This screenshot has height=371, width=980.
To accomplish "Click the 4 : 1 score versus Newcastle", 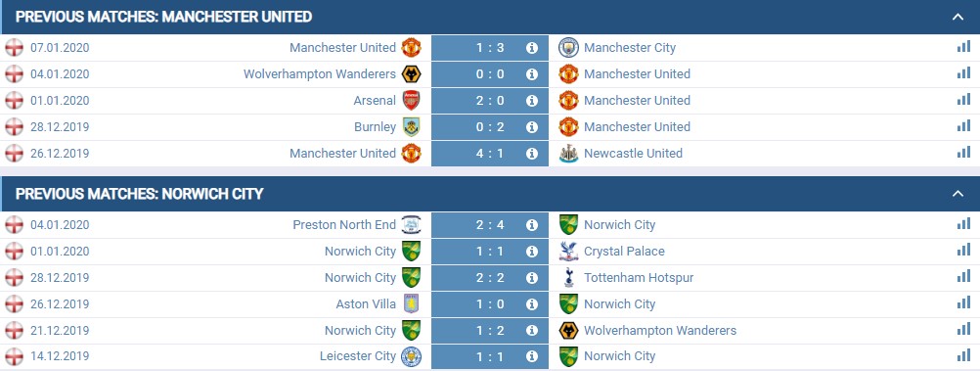I will coord(490,154).
